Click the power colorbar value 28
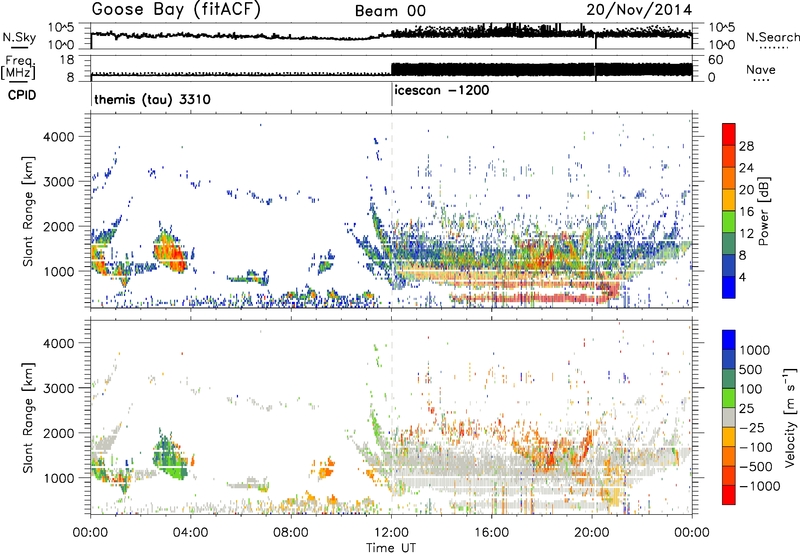 [746, 147]
